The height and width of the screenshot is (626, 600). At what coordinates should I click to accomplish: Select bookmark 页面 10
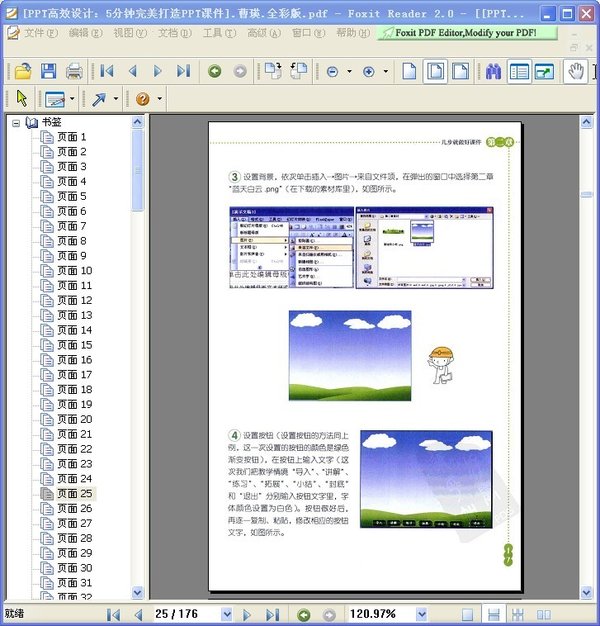click(75, 271)
